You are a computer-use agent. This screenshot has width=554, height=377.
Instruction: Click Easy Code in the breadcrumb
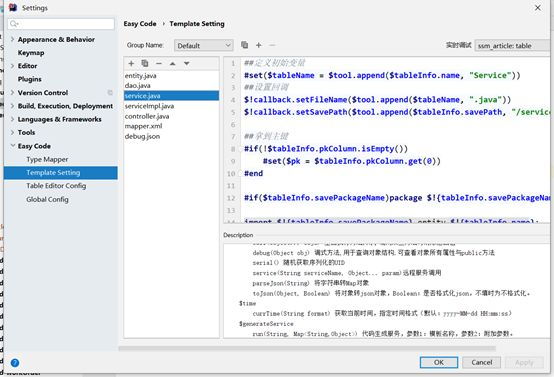(x=140, y=24)
